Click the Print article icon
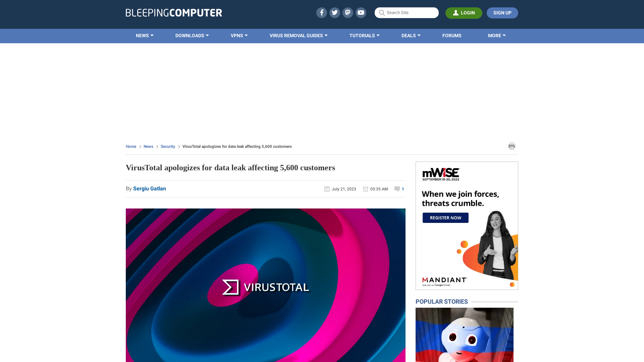Image resolution: width=644 pixels, height=362 pixels. (x=512, y=146)
